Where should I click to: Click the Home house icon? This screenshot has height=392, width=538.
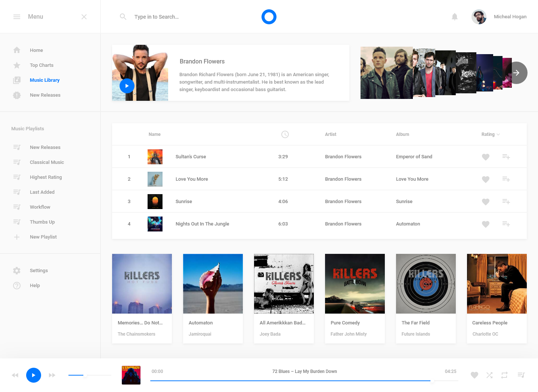point(17,50)
